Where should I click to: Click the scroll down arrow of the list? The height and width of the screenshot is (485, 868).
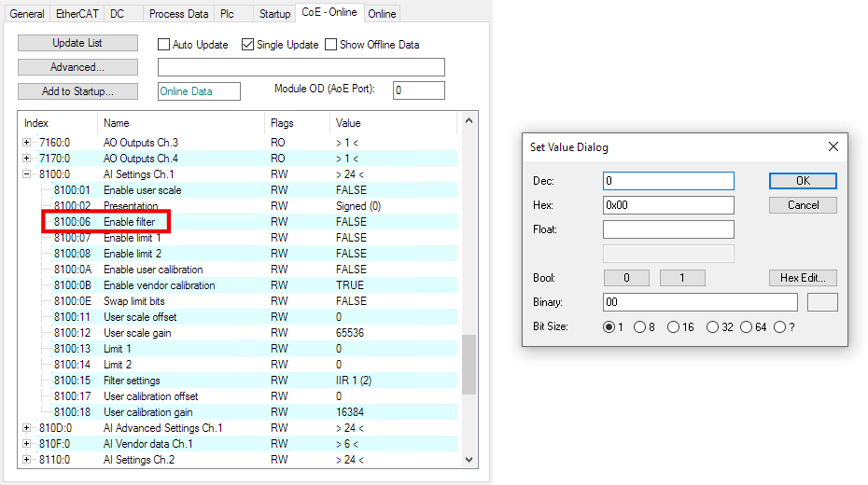point(469,460)
